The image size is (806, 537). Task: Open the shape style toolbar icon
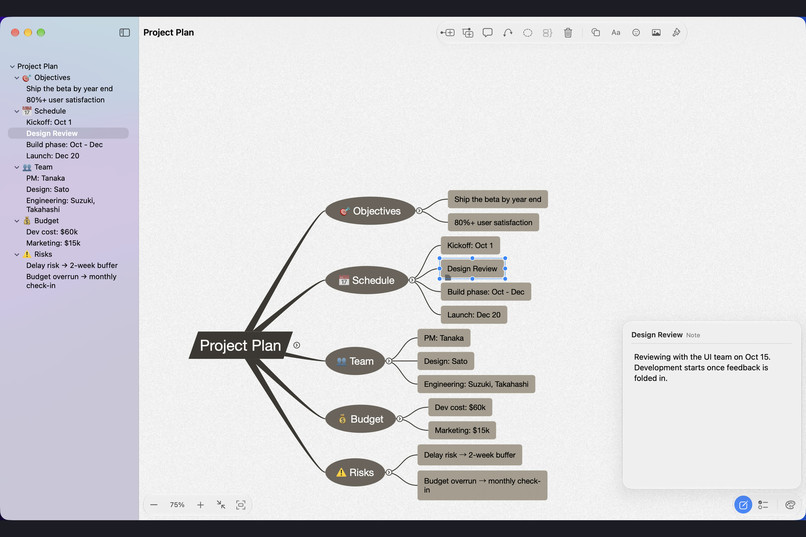pos(595,32)
